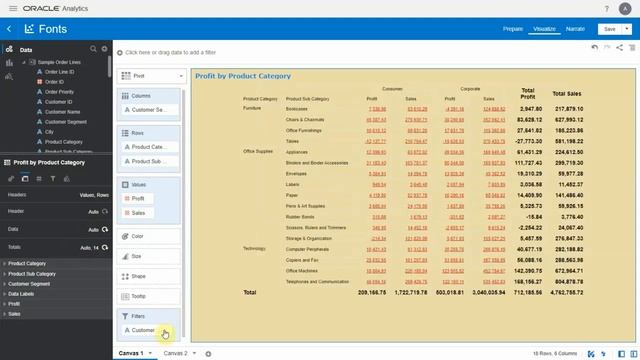This screenshot has height=360, width=640.
Task: Select the Customer Segment column chip
Action: click(x=149, y=110)
